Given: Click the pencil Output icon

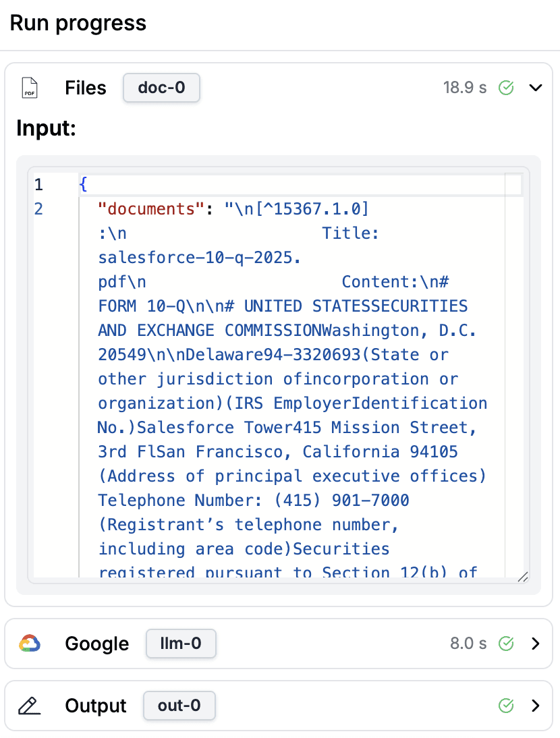Looking at the screenshot, I should 29,706.
